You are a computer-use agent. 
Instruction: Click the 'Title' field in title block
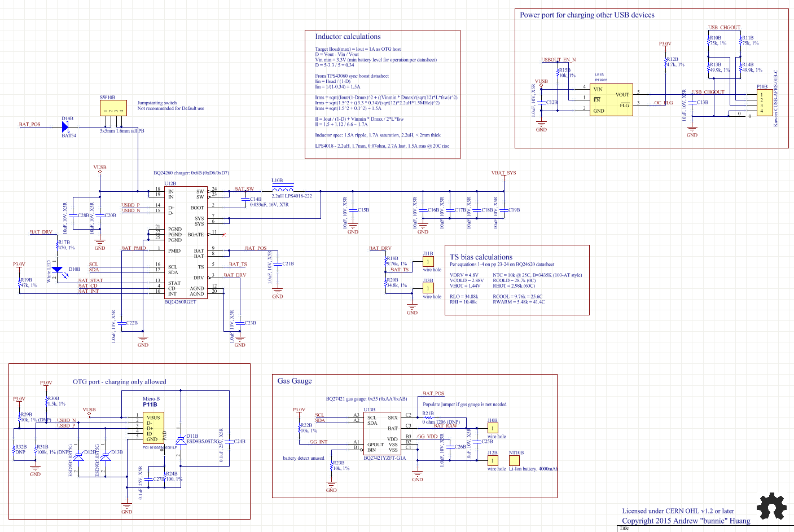tap(624, 529)
